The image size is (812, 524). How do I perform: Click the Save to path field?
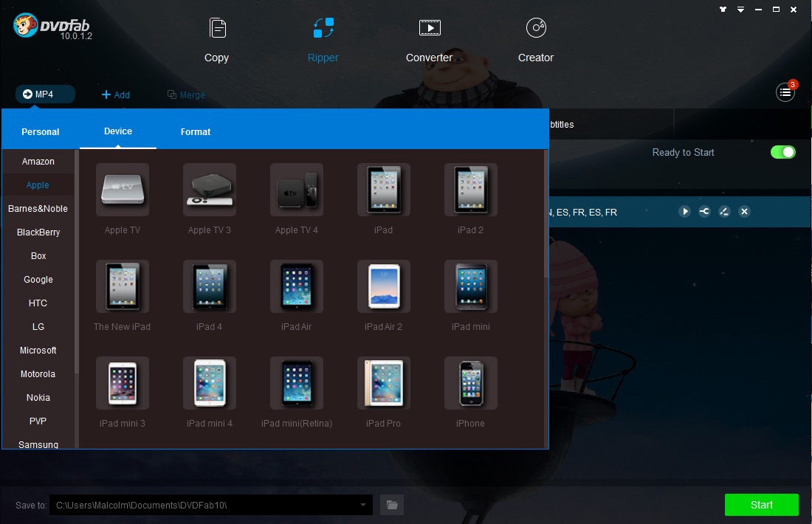pyautogui.click(x=211, y=505)
